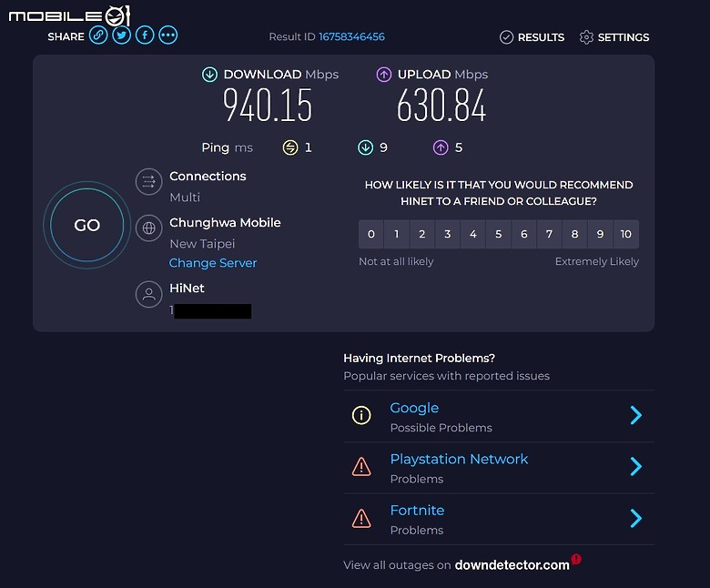
Task: Rate recommendation score 1
Action: pos(397,234)
